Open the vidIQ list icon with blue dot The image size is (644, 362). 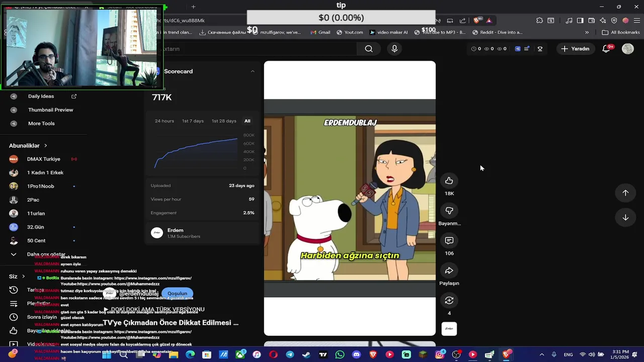point(527,49)
